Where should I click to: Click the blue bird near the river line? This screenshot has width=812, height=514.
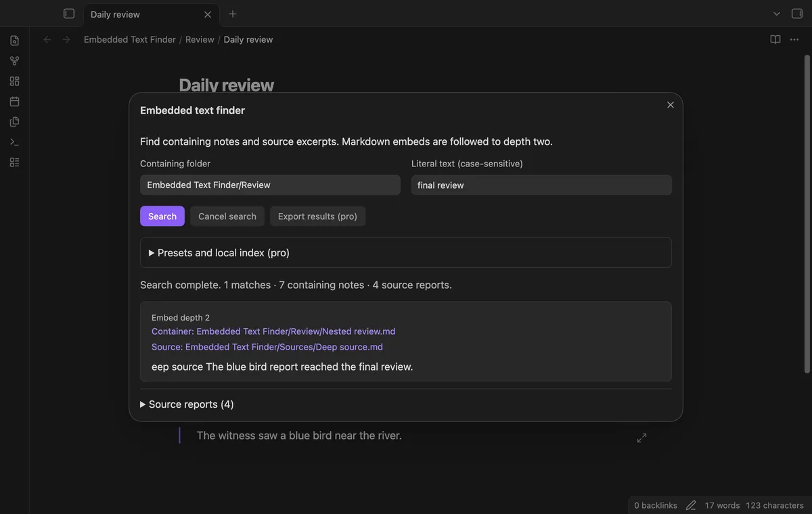[299, 436]
